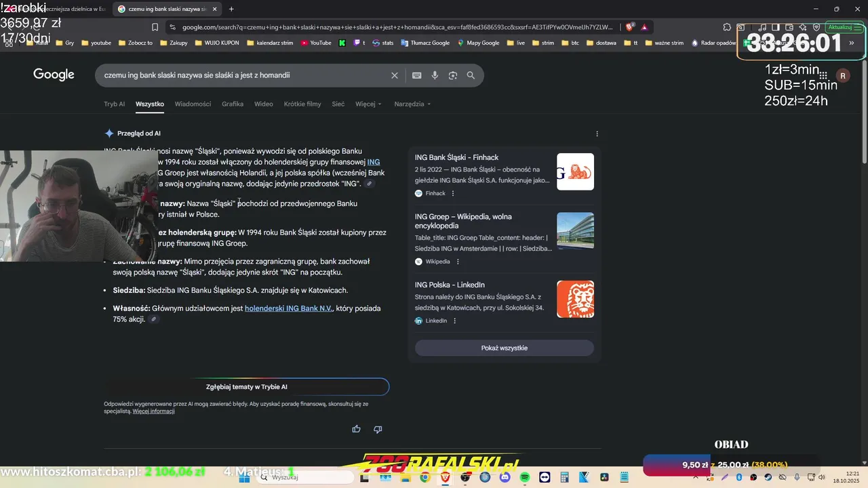This screenshot has height=488, width=868.
Task: Open ING Groep Wikipedia result
Action: (x=463, y=221)
